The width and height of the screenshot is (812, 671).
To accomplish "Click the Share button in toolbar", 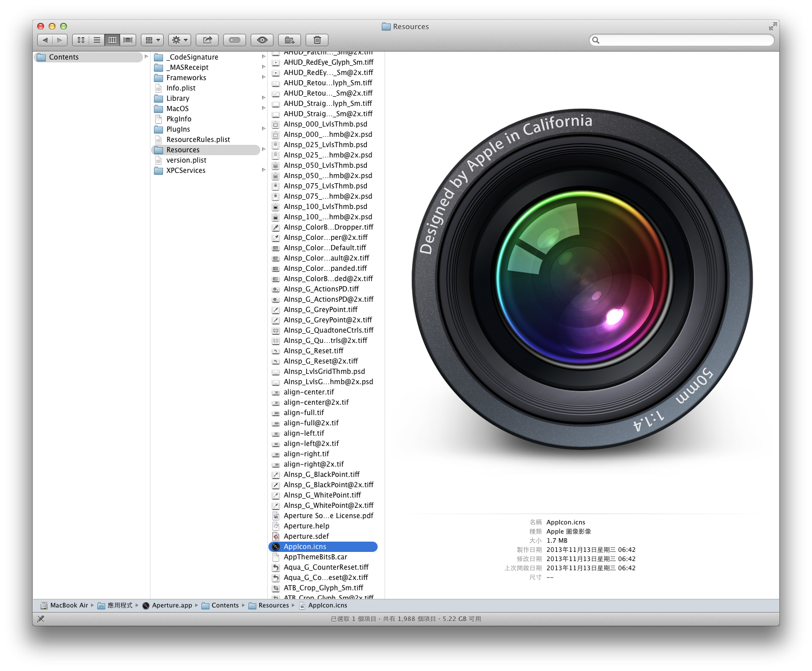I will click(x=207, y=40).
